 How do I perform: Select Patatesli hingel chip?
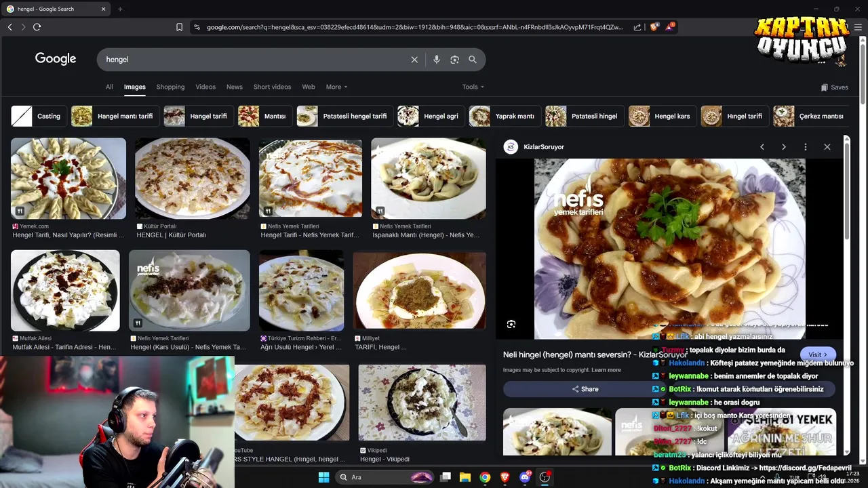pos(585,116)
